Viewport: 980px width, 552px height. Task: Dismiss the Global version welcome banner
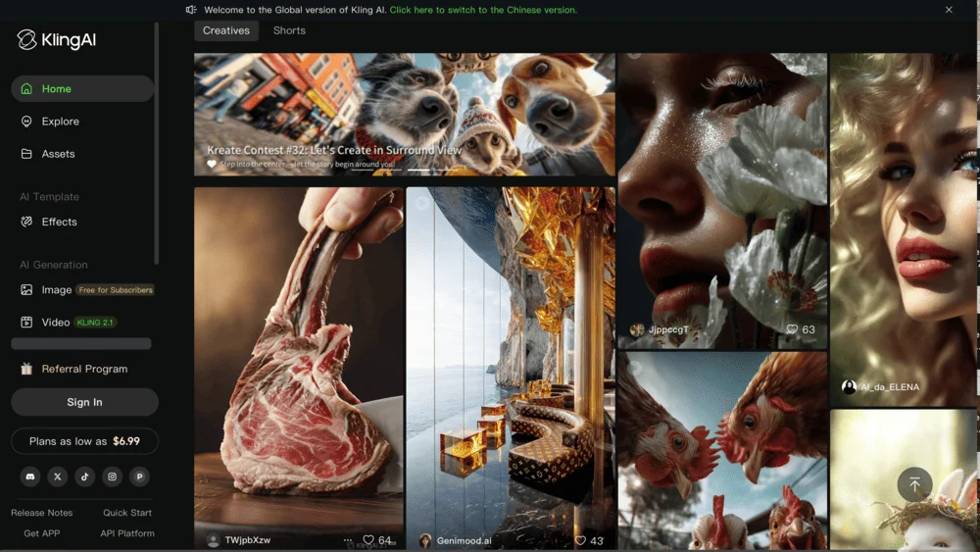pyautogui.click(x=948, y=10)
